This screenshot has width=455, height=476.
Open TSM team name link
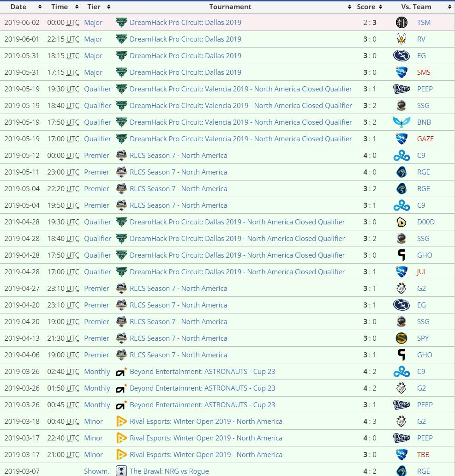(424, 23)
